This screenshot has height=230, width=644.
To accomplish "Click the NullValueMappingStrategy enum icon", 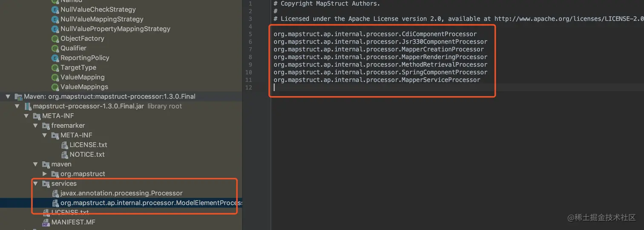I will 55,19.
